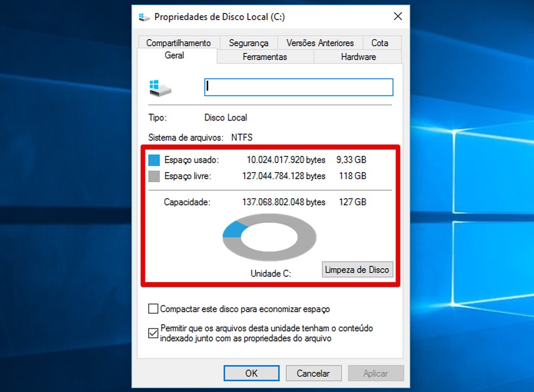The image size is (534, 392).
Task: Switch to the Ferramentas tab
Action: coord(265,56)
